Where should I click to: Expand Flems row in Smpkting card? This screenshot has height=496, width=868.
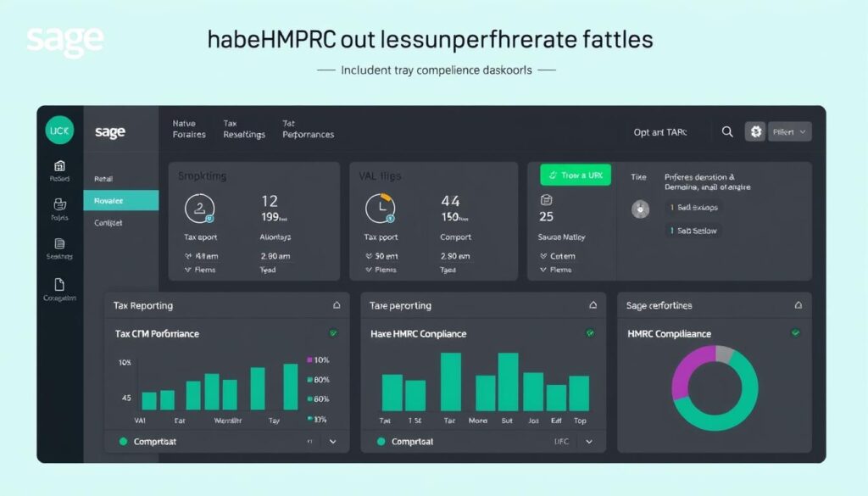click(x=200, y=270)
